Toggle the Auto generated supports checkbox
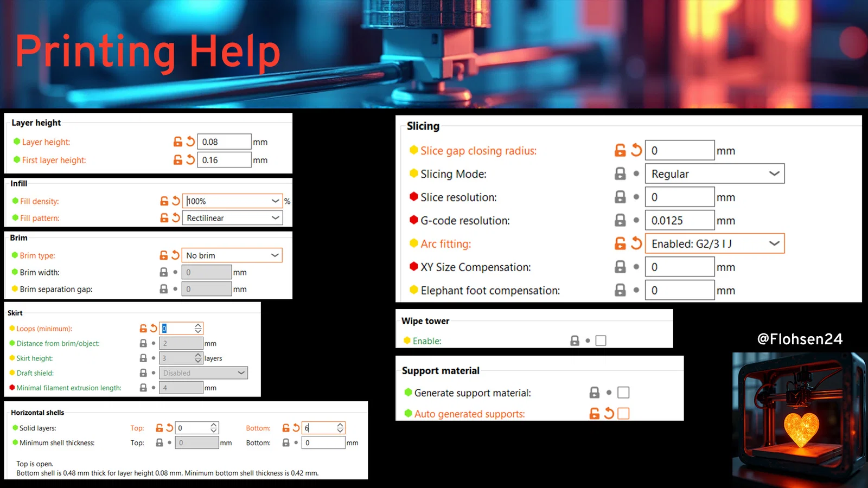Screen dimensions: 868x488 (623, 413)
